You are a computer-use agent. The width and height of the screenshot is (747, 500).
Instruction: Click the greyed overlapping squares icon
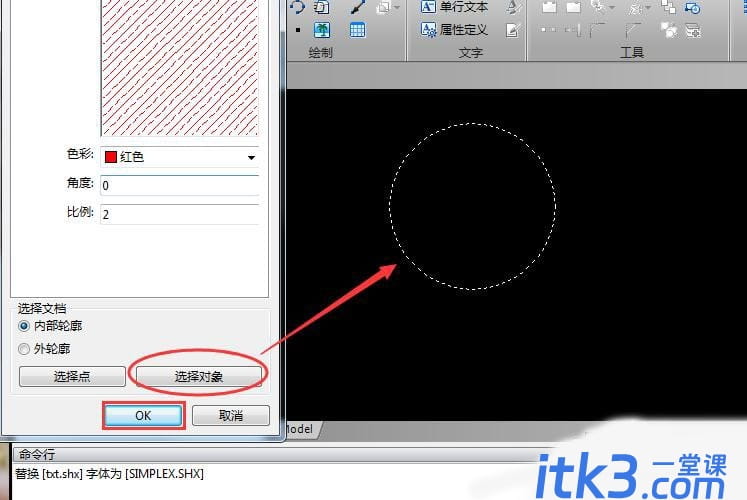(384, 7)
